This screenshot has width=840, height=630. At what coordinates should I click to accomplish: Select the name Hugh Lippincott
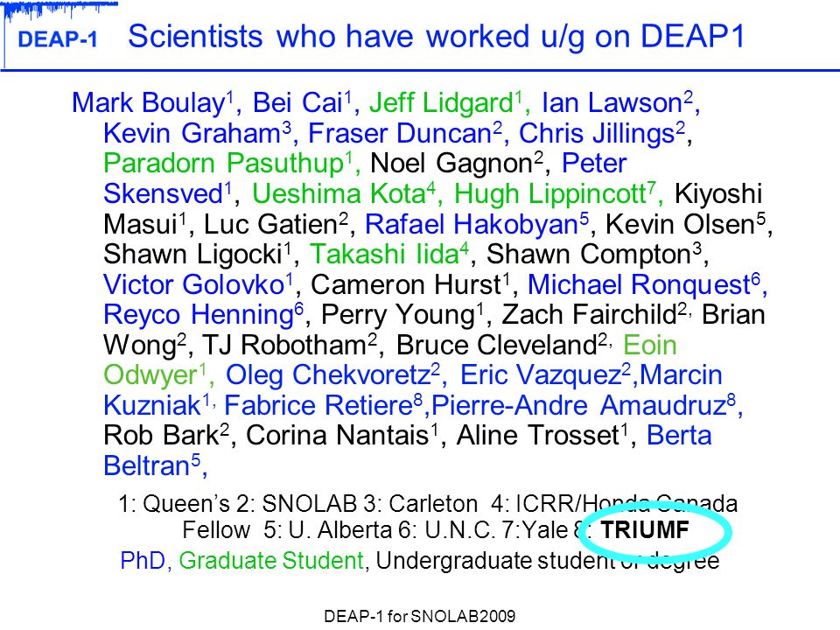tap(550, 194)
